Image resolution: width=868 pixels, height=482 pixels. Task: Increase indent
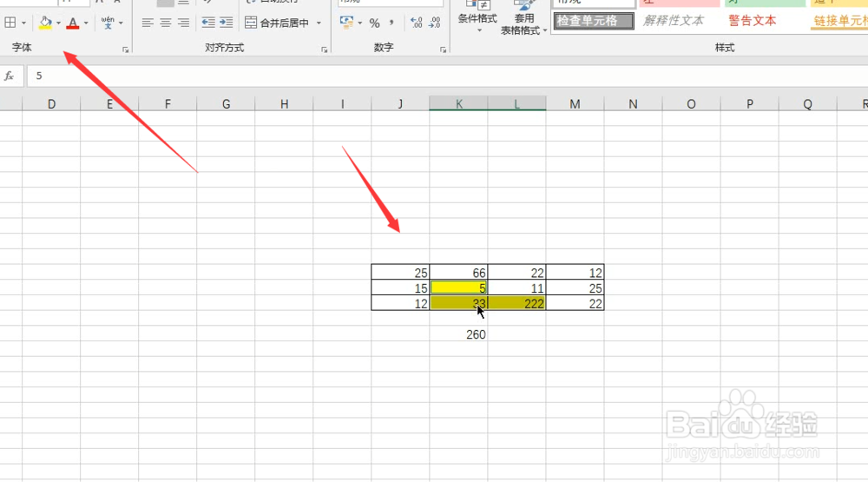coord(226,23)
